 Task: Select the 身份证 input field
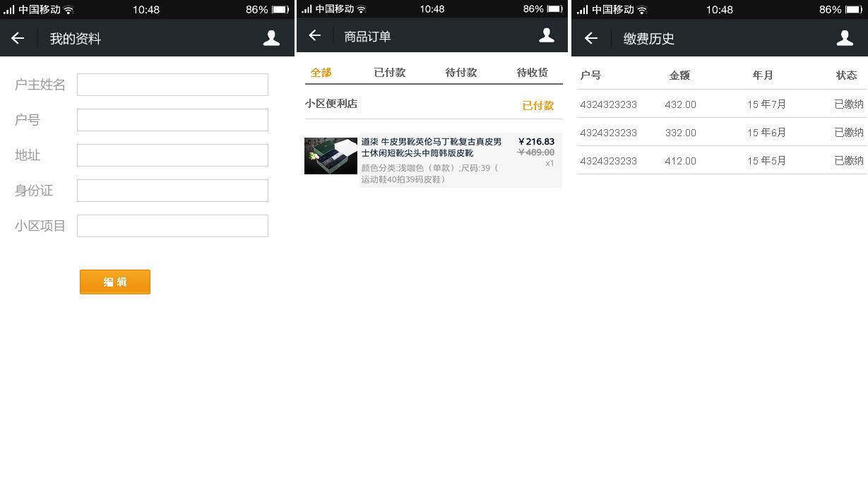(x=172, y=191)
